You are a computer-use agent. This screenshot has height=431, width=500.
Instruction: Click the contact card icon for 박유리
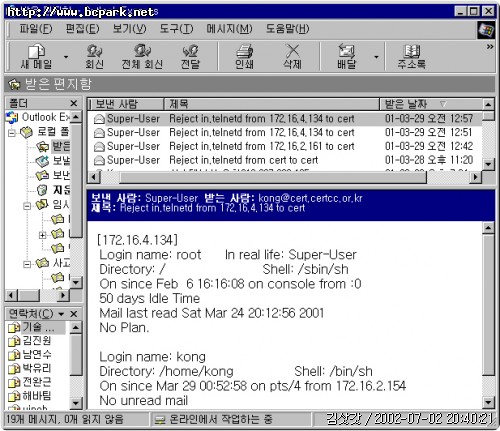(x=14, y=369)
